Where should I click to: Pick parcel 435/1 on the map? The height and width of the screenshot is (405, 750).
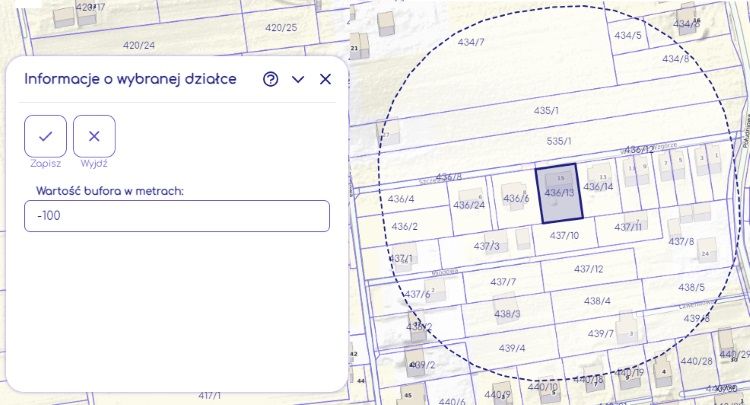point(546,110)
